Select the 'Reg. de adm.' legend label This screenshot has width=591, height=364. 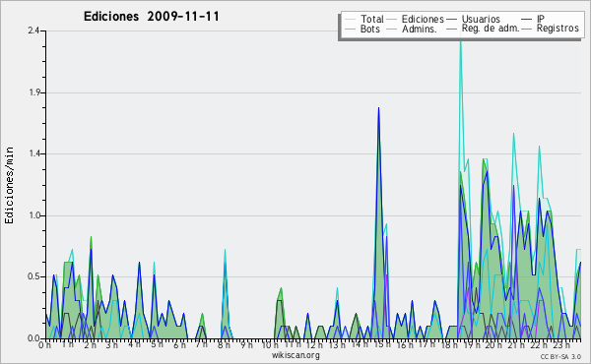[x=491, y=29]
